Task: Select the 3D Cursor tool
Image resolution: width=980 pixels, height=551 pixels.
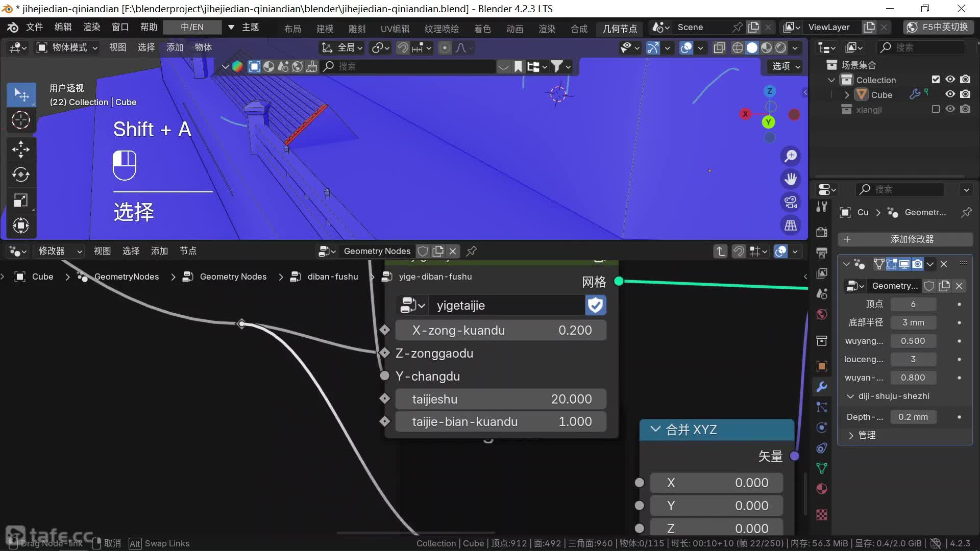Action: 20,120
